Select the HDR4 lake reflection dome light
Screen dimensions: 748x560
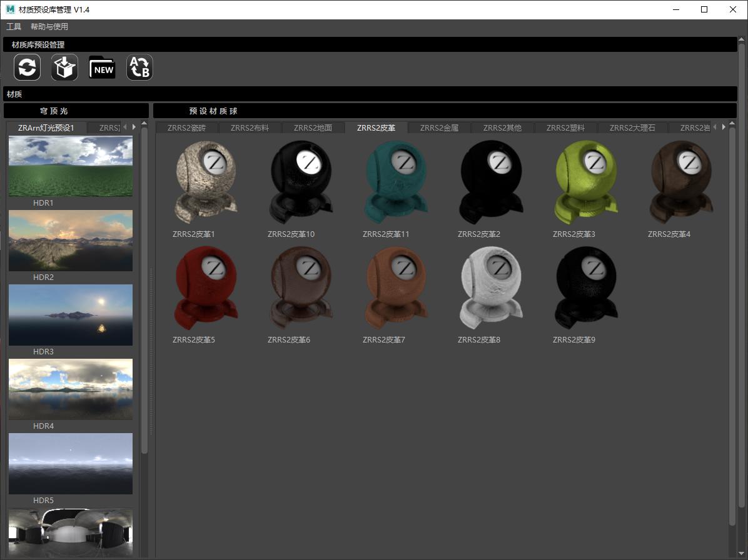pos(71,389)
